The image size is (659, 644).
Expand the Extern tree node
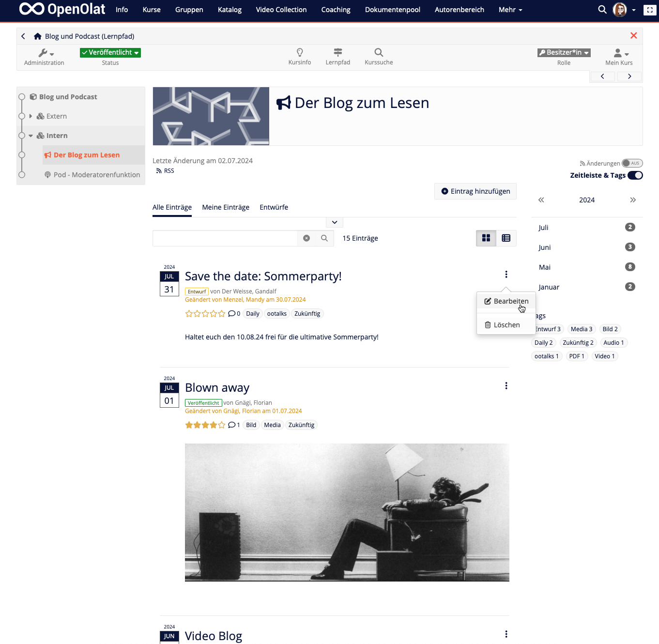[x=30, y=116]
